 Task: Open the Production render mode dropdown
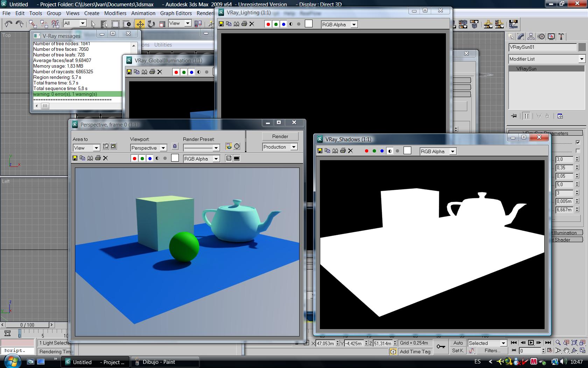[x=280, y=147]
